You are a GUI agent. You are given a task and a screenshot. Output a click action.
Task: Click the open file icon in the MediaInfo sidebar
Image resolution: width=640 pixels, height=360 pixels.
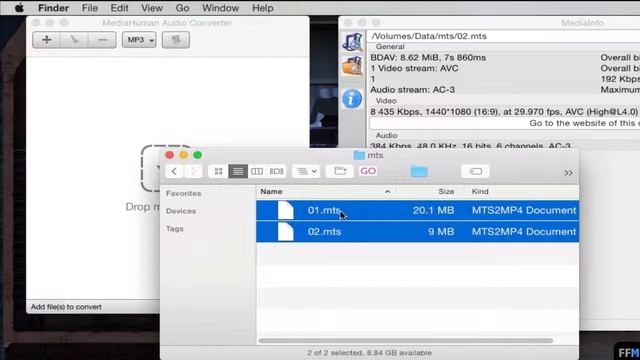(352, 42)
